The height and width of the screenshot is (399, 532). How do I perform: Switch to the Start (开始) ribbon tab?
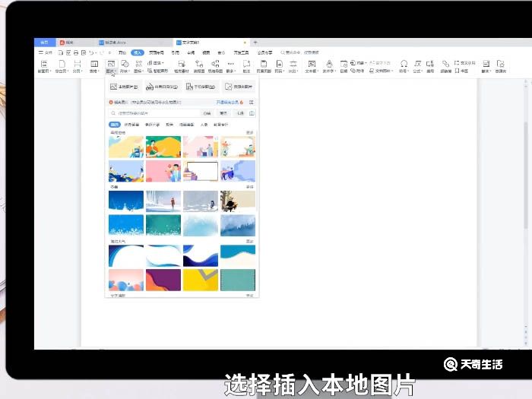click(x=122, y=52)
